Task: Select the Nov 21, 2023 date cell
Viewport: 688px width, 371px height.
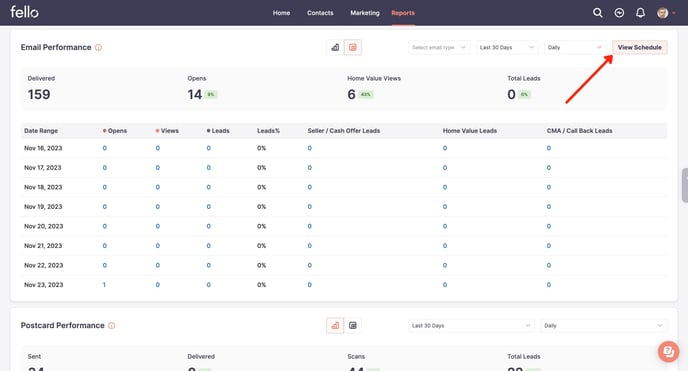Action: click(x=43, y=246)
